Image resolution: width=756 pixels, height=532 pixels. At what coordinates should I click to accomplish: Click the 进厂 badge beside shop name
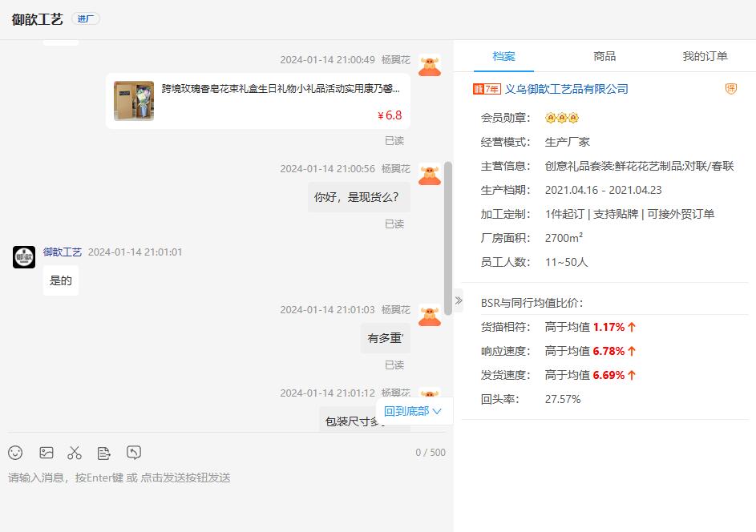tap(86, 18)
